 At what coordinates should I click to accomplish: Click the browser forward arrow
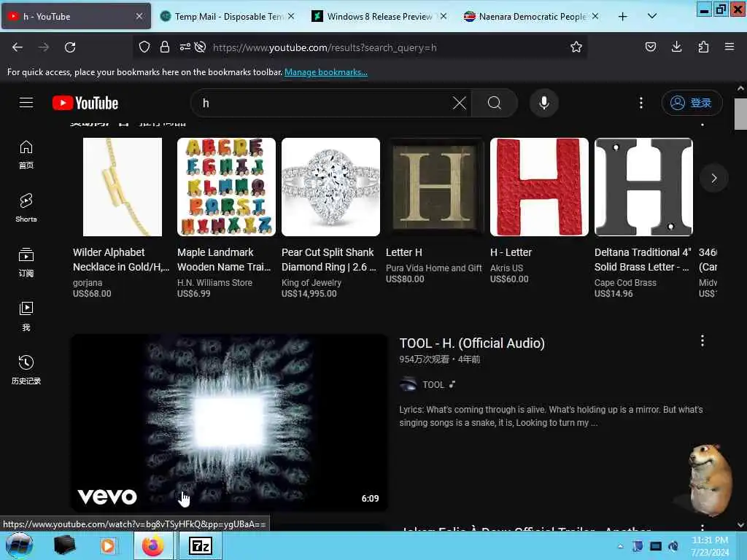(x=44, y=47)
